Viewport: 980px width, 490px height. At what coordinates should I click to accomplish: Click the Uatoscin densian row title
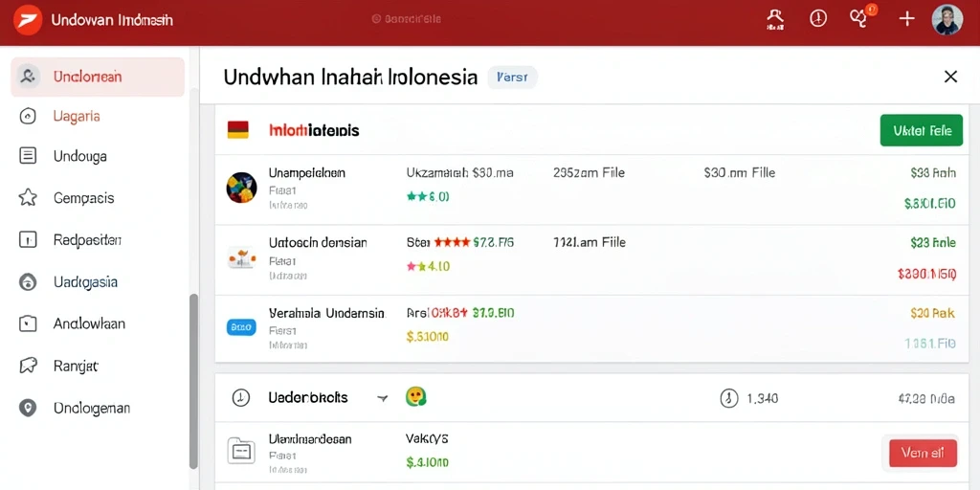tap(318, 242)
